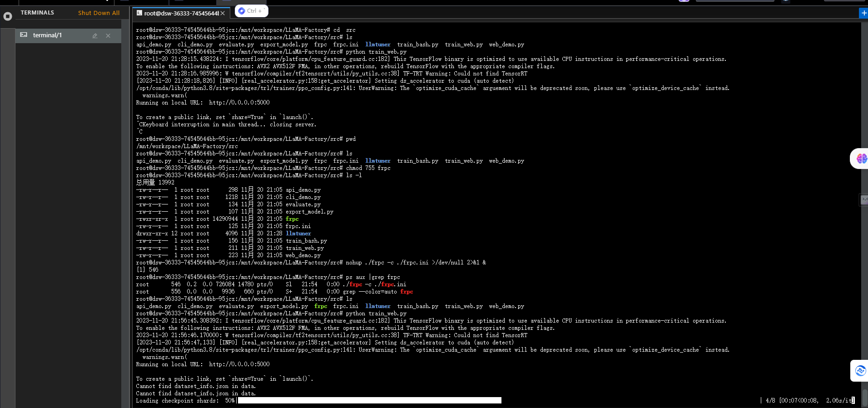Image resolution: width=868 pixels, height=408 pixels.
Task: Click the Loading checkpoint shards progress bar
Action: pyautogui.click(x=369, y=400)
